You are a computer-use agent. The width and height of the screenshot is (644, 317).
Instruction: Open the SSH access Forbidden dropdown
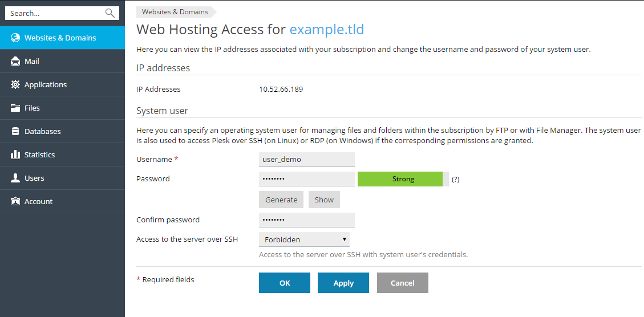click(x=304, y=239)
